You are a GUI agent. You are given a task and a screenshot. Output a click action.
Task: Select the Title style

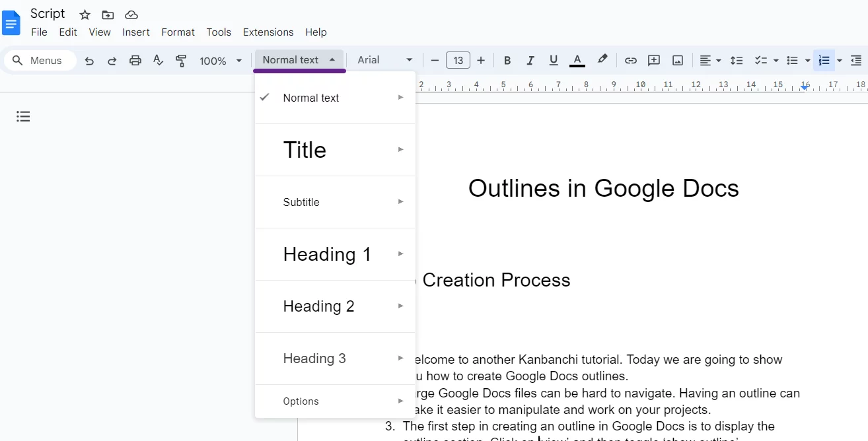[x=335, y=150]
